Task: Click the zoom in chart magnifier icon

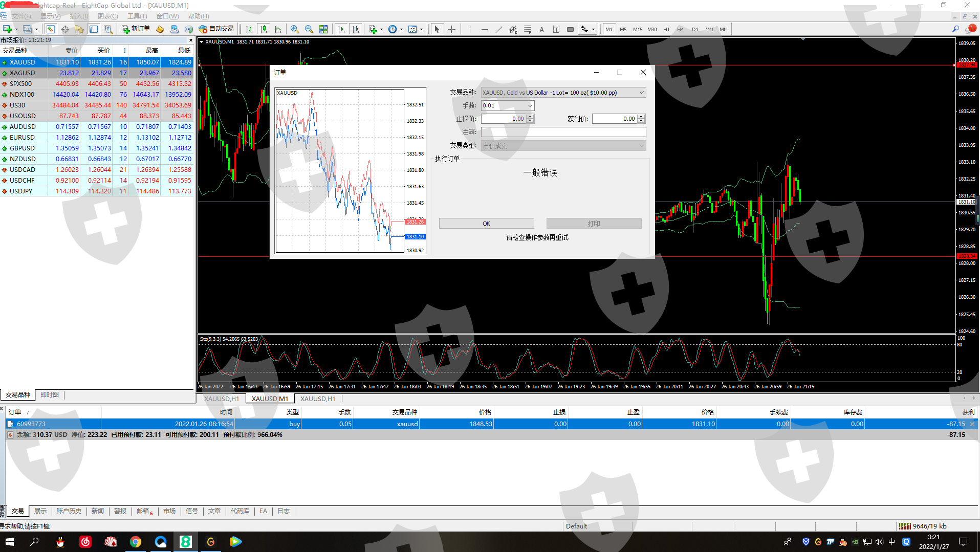Action: (294, 29)
